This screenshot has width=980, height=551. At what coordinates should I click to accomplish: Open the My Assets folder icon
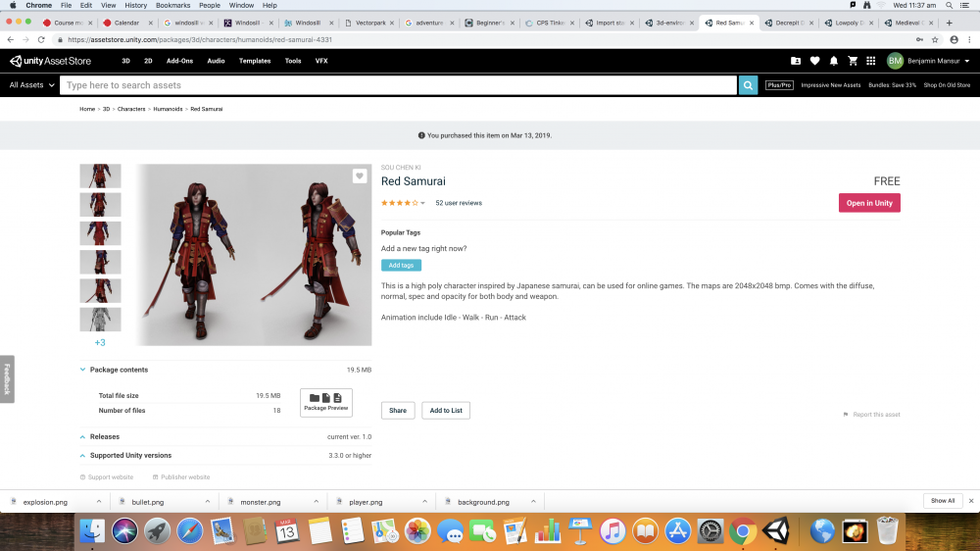795,61
